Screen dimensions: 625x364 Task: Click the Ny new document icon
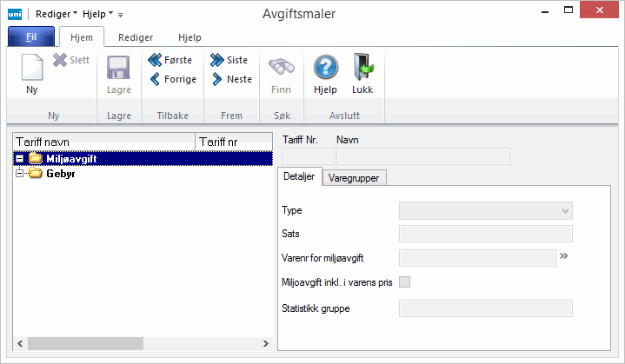coord(32,68)
